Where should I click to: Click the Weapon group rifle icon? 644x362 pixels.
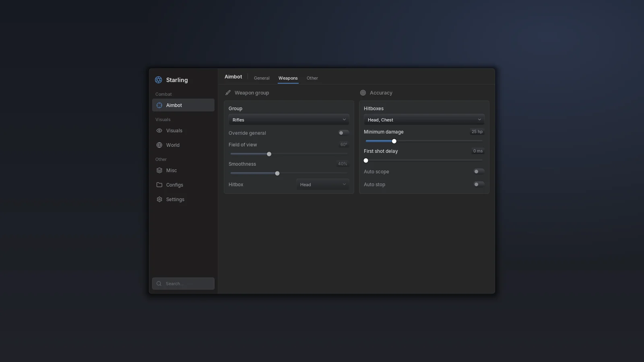click(228, 93)
